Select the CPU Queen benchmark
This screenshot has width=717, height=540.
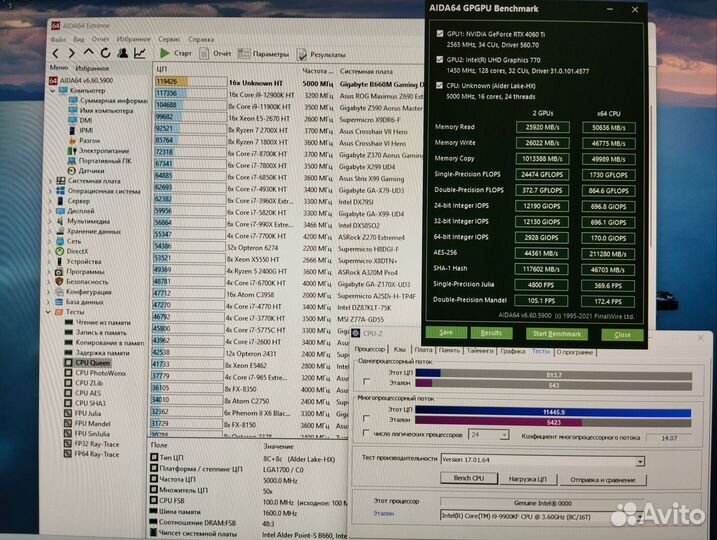click(x=87, y=363)
